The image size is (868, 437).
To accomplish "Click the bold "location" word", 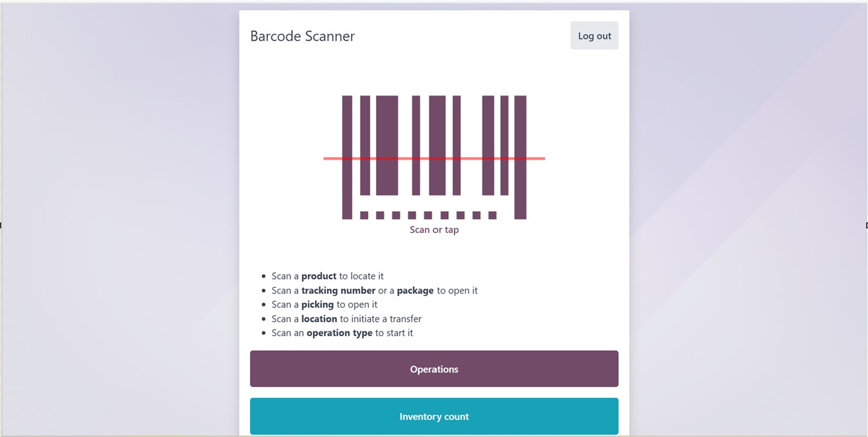I will point(319,319).
